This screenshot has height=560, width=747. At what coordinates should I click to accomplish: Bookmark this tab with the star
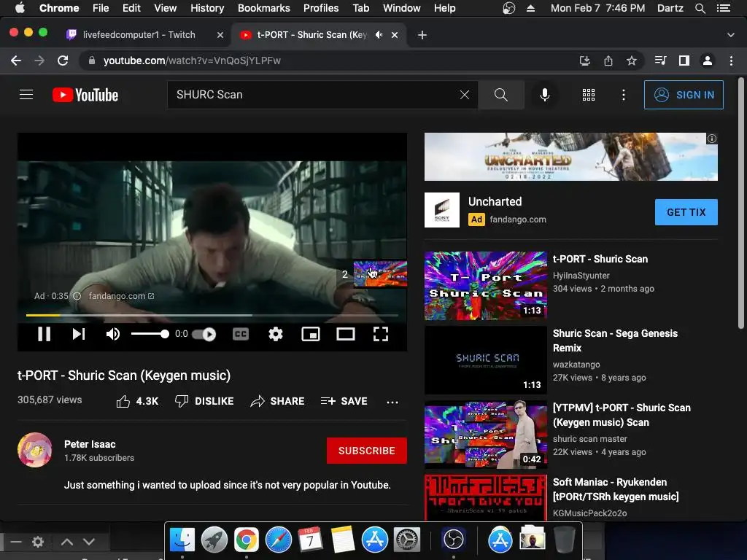coord(631,61)
